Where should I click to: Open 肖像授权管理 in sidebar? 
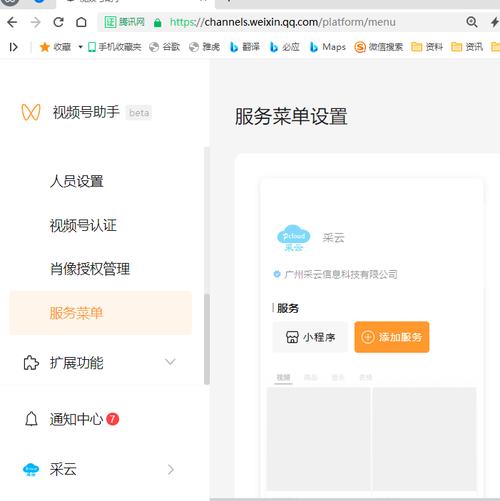[x=90, y=269]
